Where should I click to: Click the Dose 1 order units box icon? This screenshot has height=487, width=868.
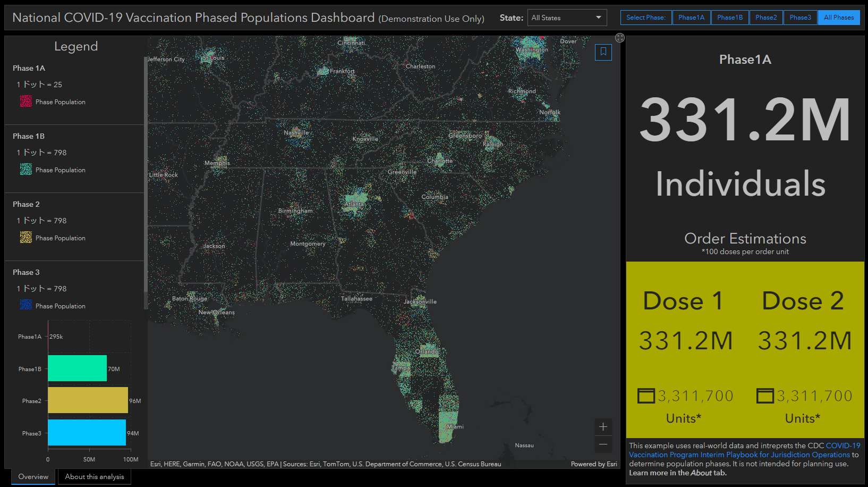coord(646,396)
